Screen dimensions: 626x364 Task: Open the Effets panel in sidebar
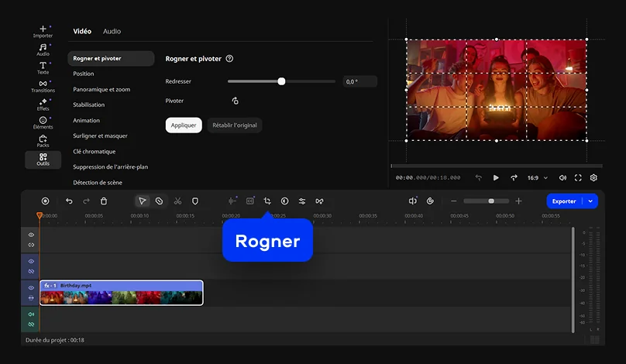click(43, 105)
